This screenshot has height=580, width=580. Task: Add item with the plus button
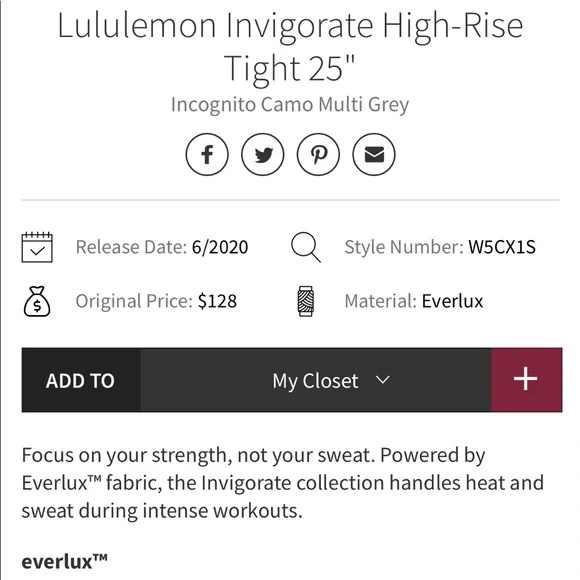pyautogui.click(x=526, y=380)
